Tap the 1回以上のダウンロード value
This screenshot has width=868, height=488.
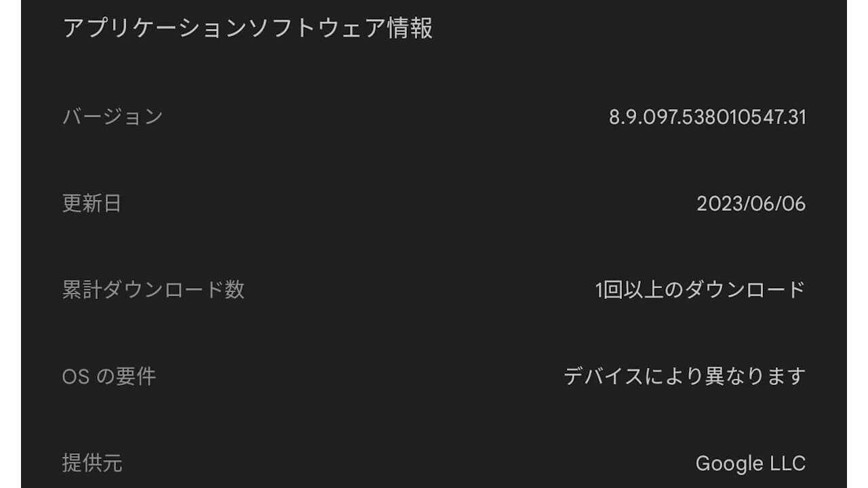click(700, 290)
